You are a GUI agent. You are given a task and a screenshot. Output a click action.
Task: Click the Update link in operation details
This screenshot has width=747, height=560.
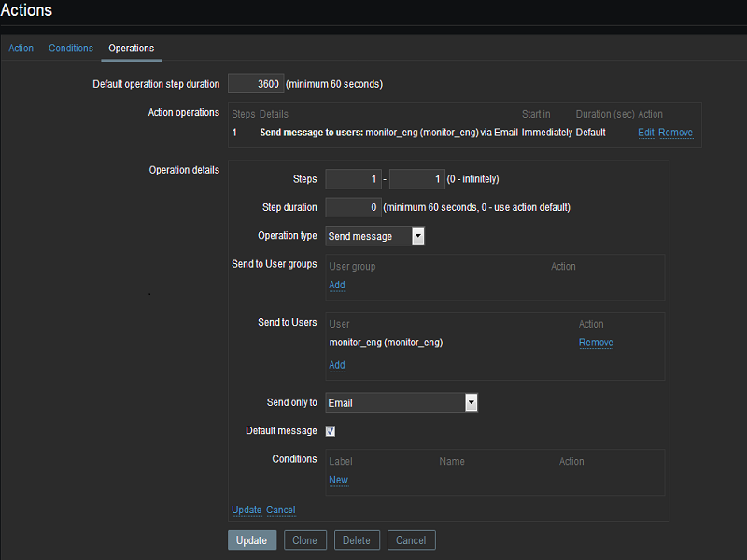[247, 510]
